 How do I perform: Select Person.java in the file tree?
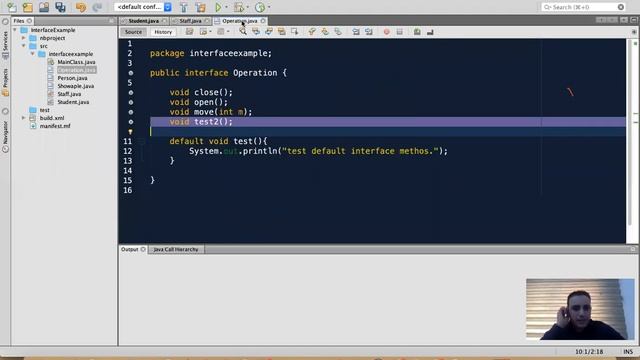point(72,78)
